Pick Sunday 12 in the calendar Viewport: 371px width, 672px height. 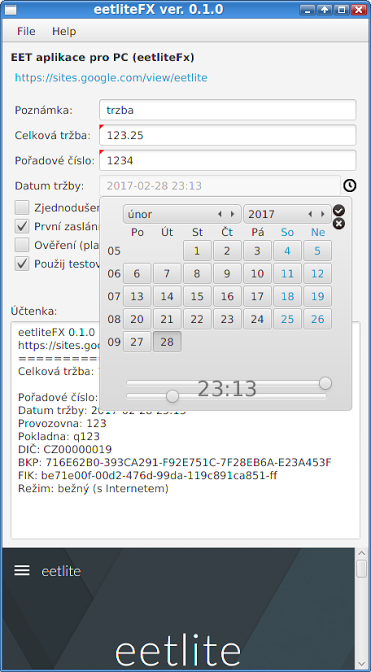click(x=317, y=273)
